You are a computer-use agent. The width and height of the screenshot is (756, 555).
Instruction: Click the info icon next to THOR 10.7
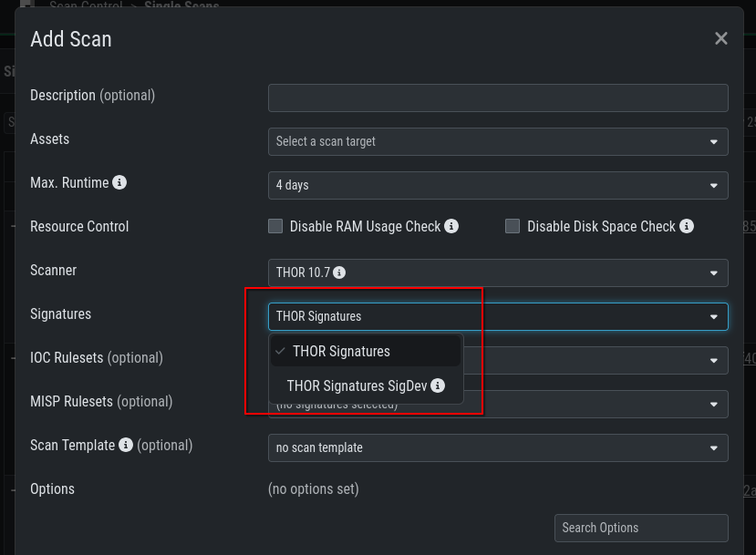[x=339, y=272]
